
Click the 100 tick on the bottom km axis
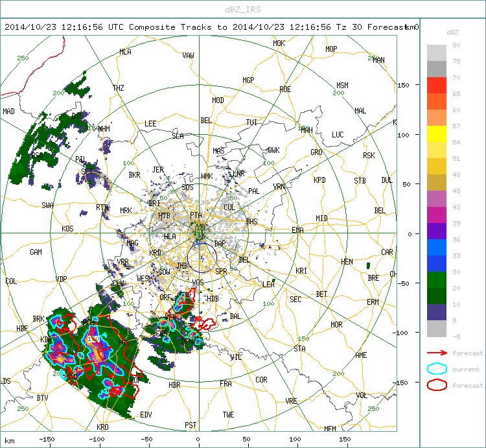click(x=295, y=440)
